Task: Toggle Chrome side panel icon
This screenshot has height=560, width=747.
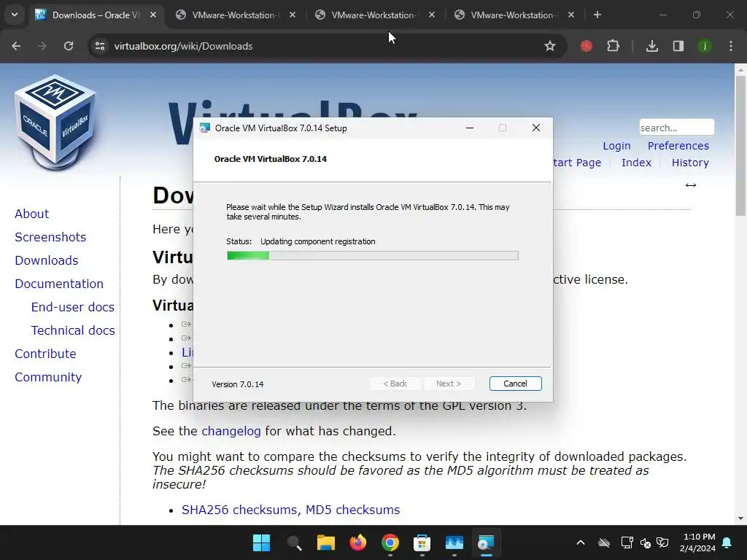Action: (x=678, y=46)
